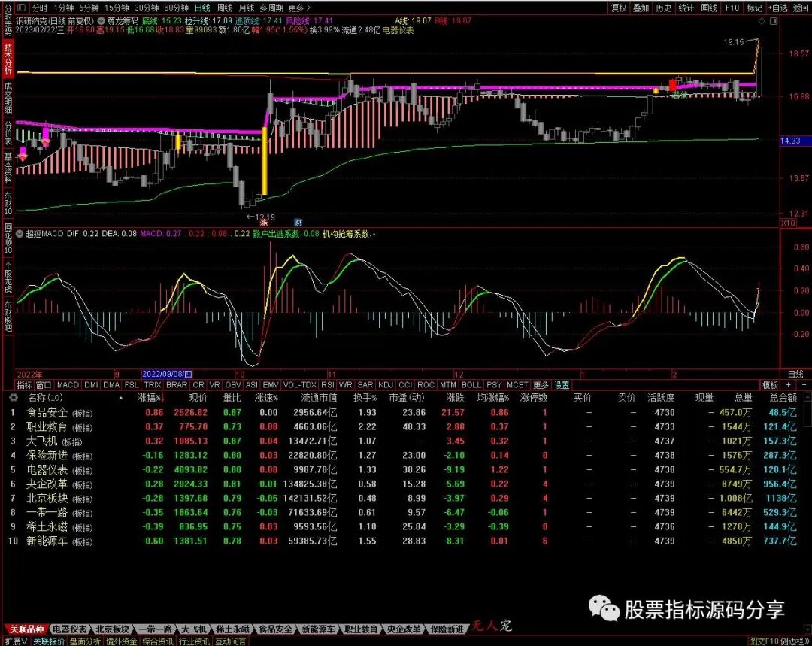Click the 2022/09/08 date marker on timeline

click(167, 374)
